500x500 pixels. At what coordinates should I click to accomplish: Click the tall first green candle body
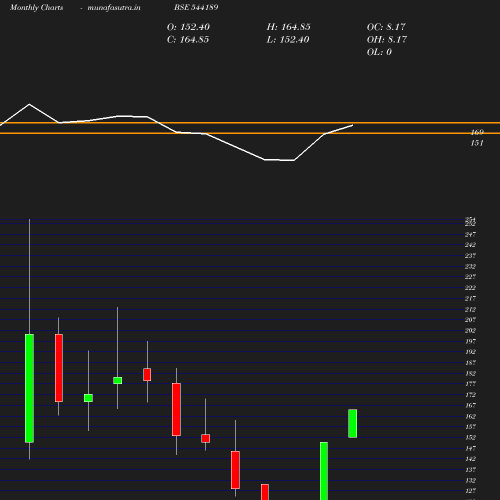tap(29, 388)
